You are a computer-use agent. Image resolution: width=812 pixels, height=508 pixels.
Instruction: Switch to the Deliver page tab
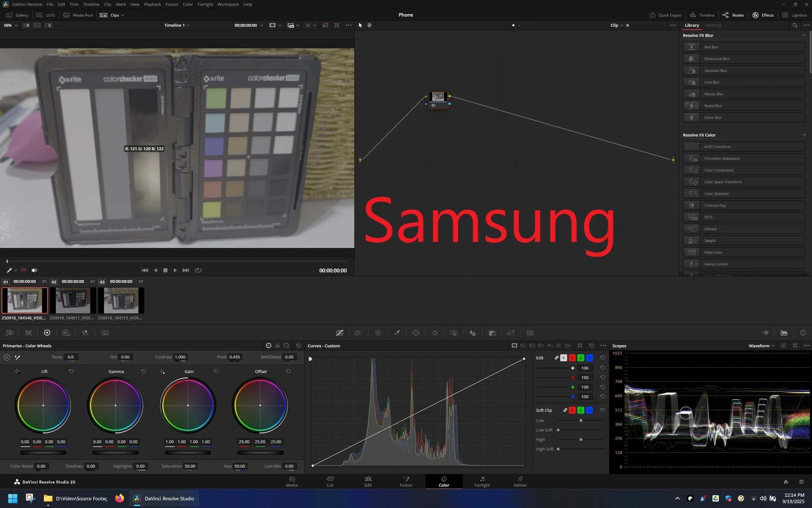[520, 481]
